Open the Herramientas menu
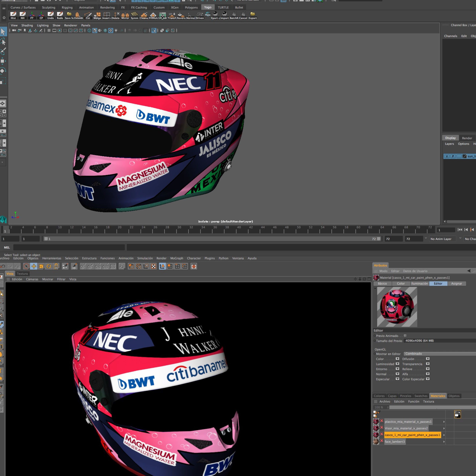 (51, 258)
